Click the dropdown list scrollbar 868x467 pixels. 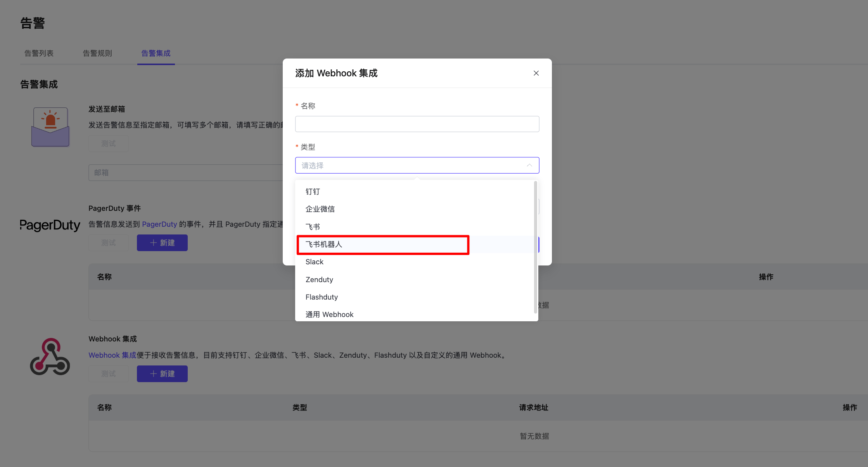[x=536, y=247]
